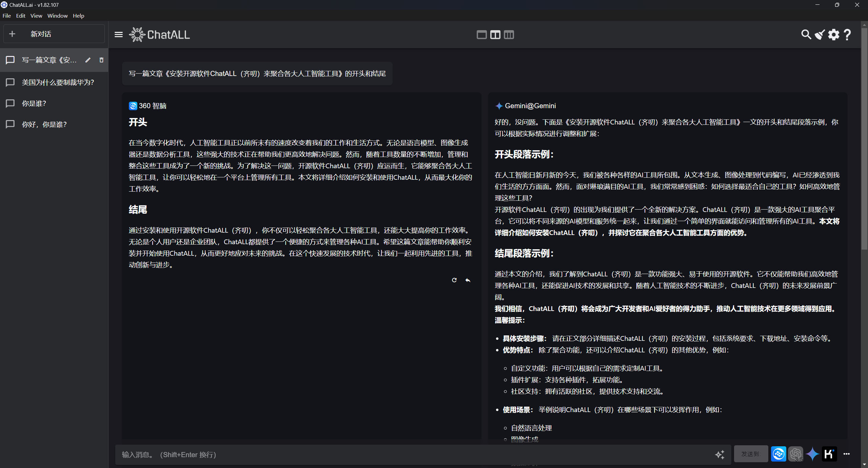The width and height of the screenshot is (868, 468).
Task: Click the ChatALL logo icon
Action: pos(137,35)
